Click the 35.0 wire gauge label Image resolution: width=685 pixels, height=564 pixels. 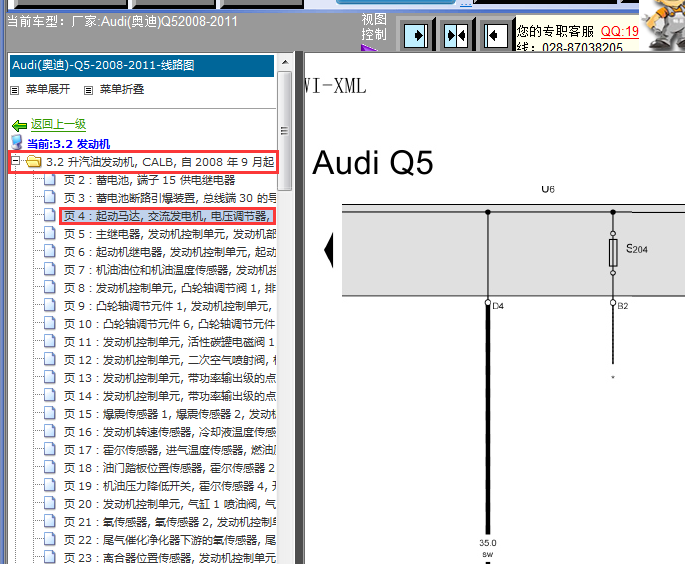488,543
